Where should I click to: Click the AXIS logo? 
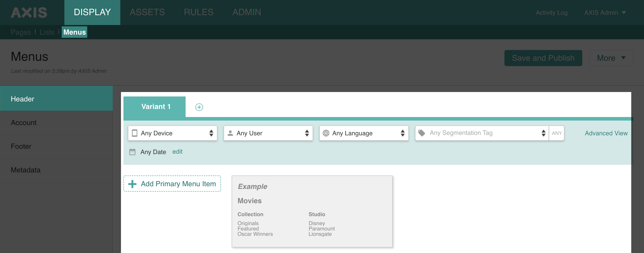29,12
